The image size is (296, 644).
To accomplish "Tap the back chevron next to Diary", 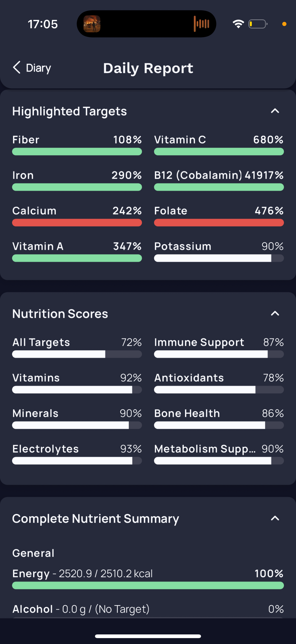I will pos(16,68).
